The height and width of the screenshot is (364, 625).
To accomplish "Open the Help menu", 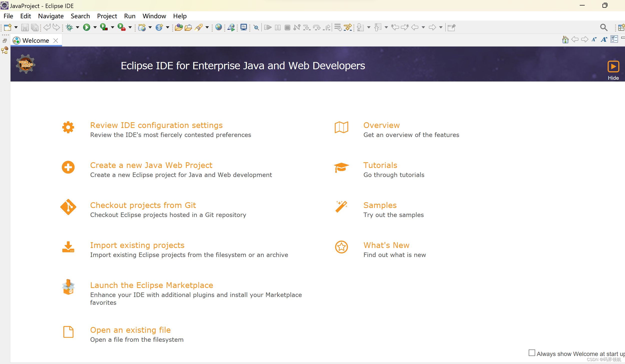I will pos(180,16).
